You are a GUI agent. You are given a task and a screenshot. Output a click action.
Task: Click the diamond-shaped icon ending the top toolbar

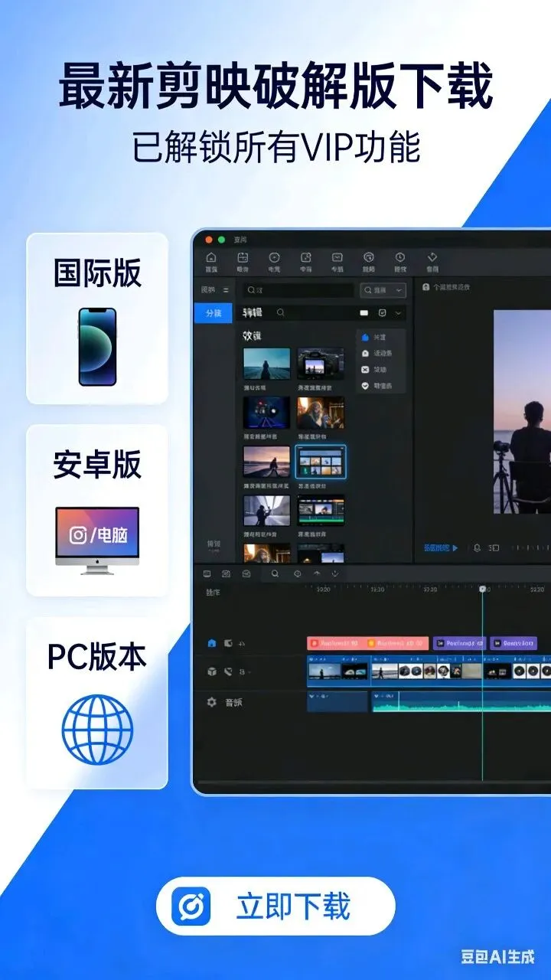[x=432, y=257]
